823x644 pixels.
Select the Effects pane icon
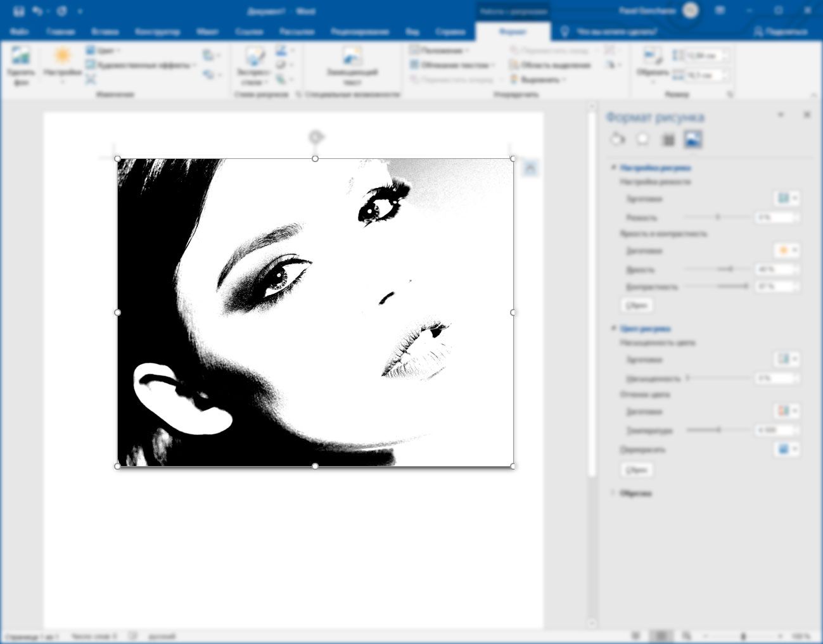(642, 139)
